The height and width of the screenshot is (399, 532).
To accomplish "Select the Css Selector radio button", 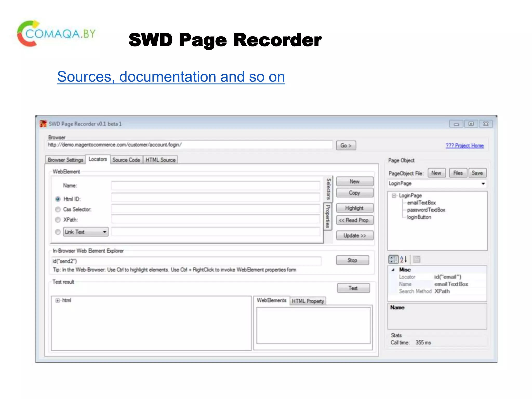I will coord(58,209).
